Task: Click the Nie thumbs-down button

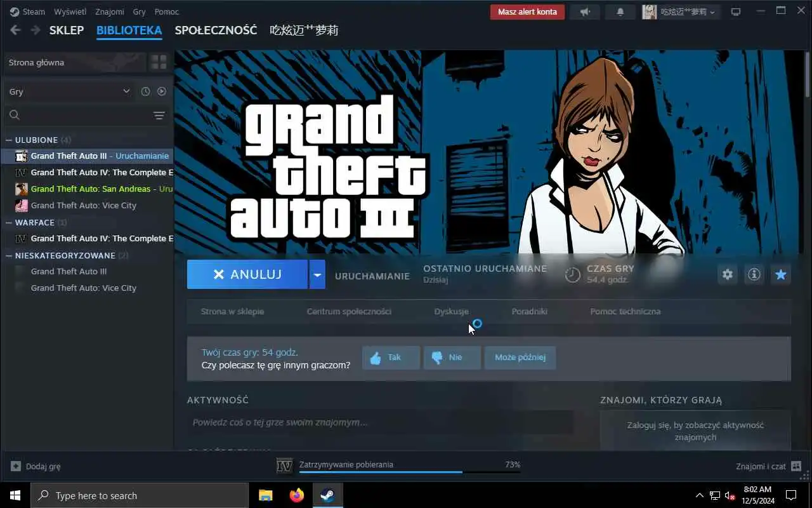Action: click(x=452, y=358)
